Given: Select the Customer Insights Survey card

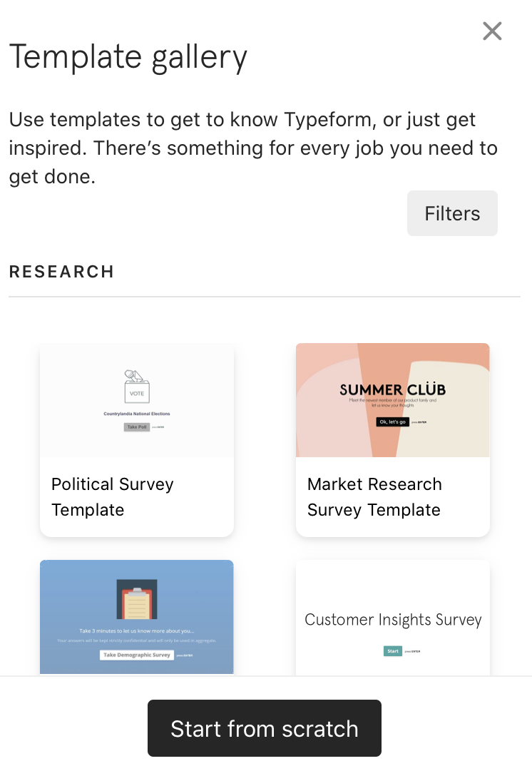Looking at the screenshot, I should coord(393,618).
